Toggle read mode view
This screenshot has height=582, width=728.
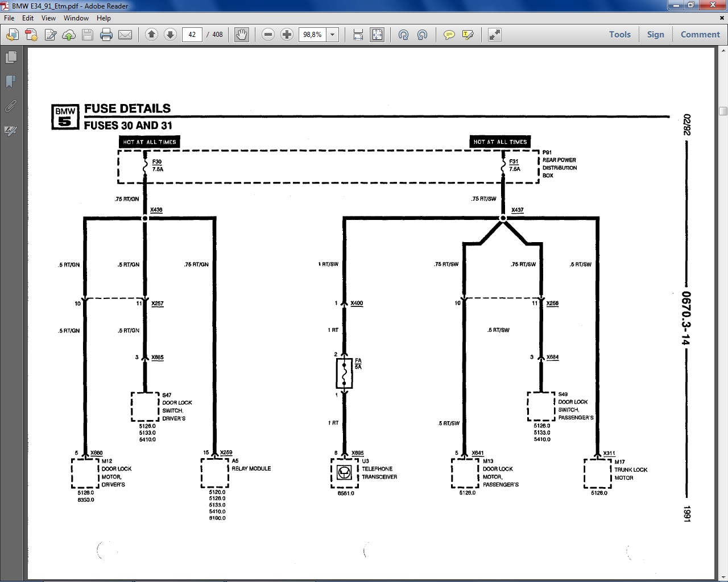(495, 35)
